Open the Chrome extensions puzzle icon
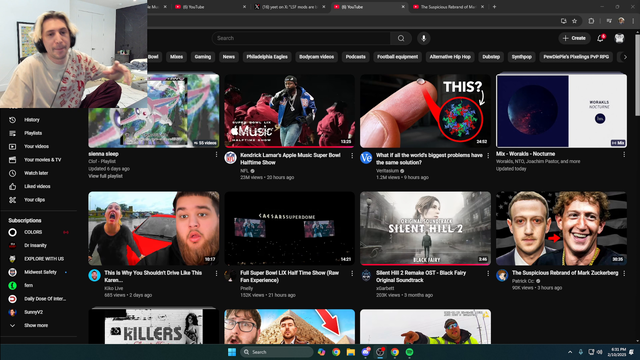The image size is (640, 360). pyautogui.click(x=591, y=21)
